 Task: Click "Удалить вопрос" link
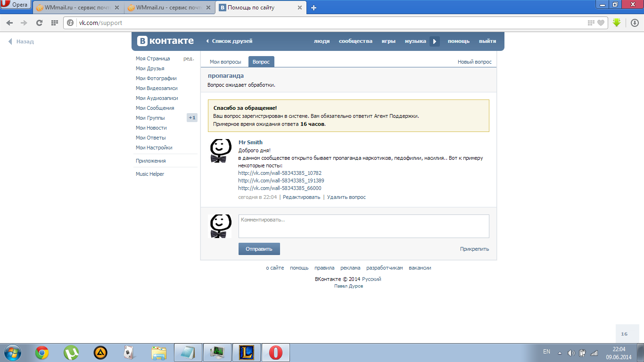pyautogui.click(x=346, y=197)
